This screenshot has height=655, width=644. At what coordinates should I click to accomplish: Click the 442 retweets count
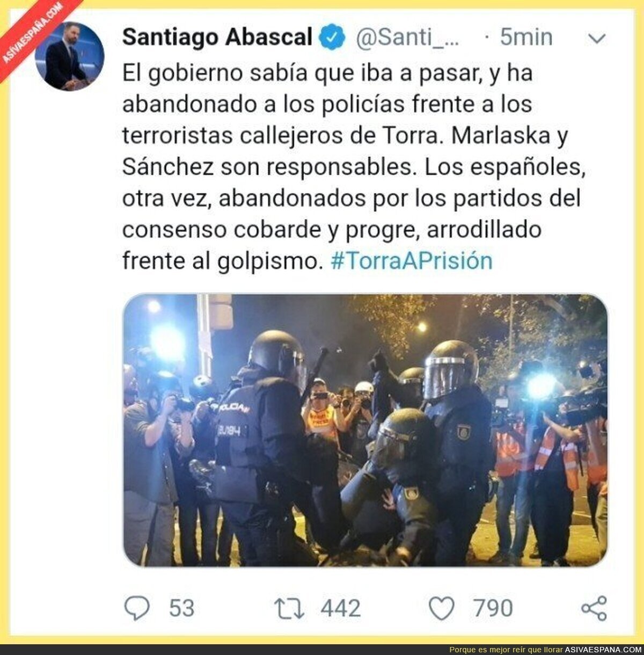click(341, 609)
